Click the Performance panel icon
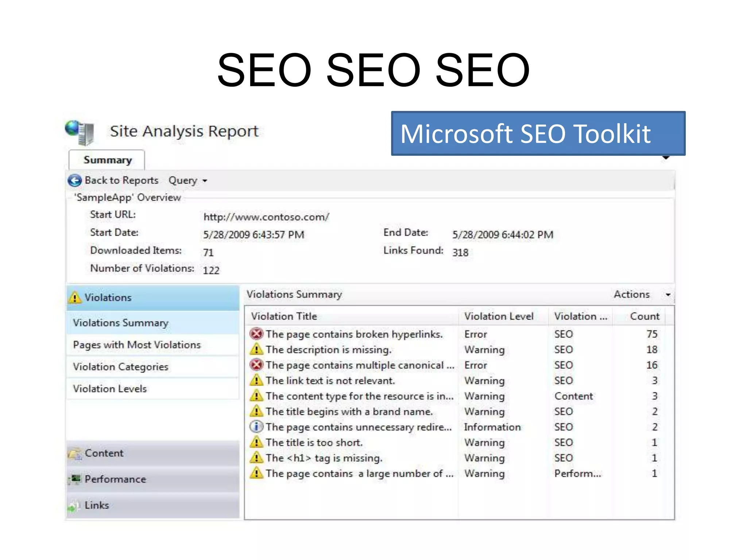 click(x=76, y=479)
